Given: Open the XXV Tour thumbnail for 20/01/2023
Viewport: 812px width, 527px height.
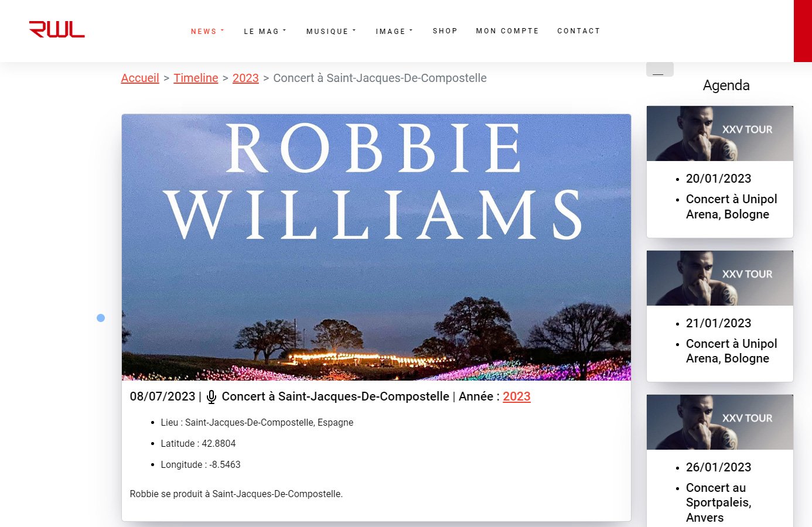Looking at the screenshot, I should [x=720, y=134].
